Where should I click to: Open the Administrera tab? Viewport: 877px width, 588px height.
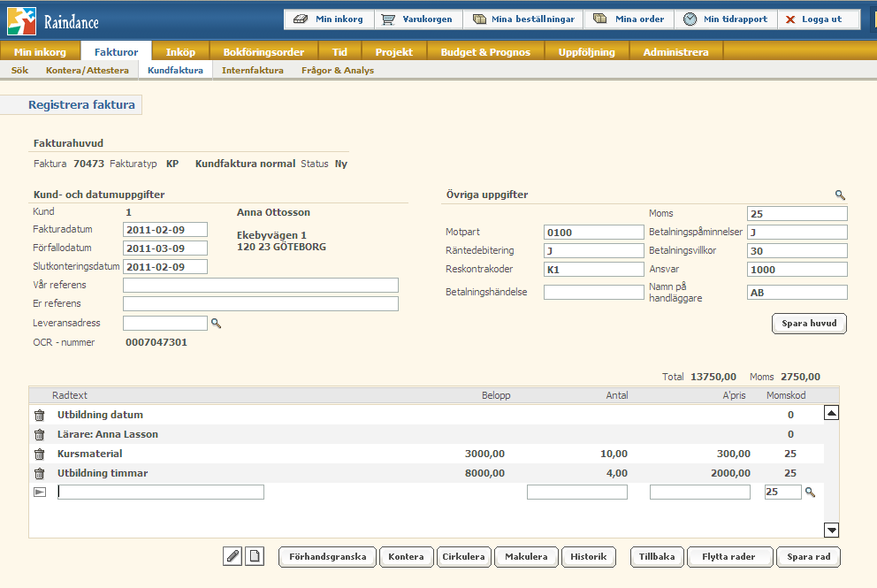click(675, 52)
